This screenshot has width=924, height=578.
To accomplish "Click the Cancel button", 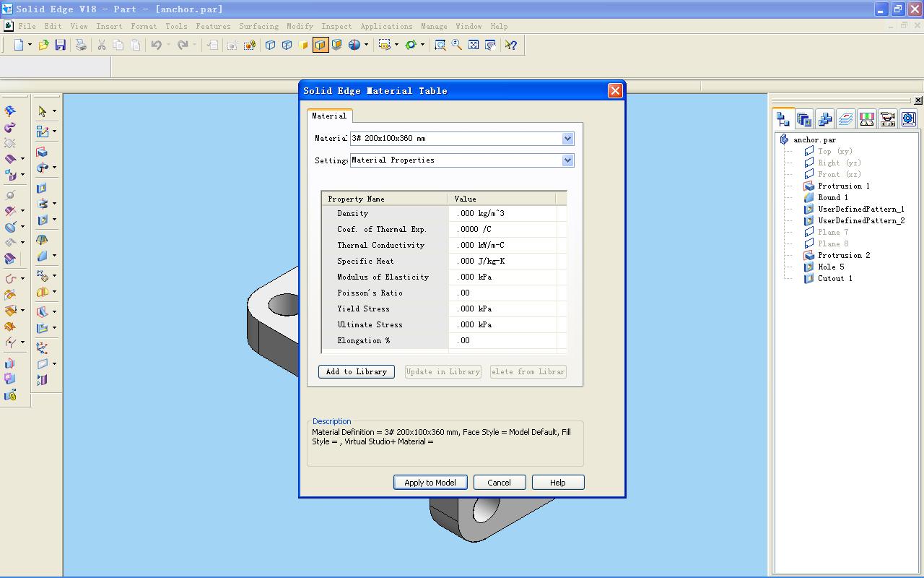I will pyautogui.click(x=499, y=483).
